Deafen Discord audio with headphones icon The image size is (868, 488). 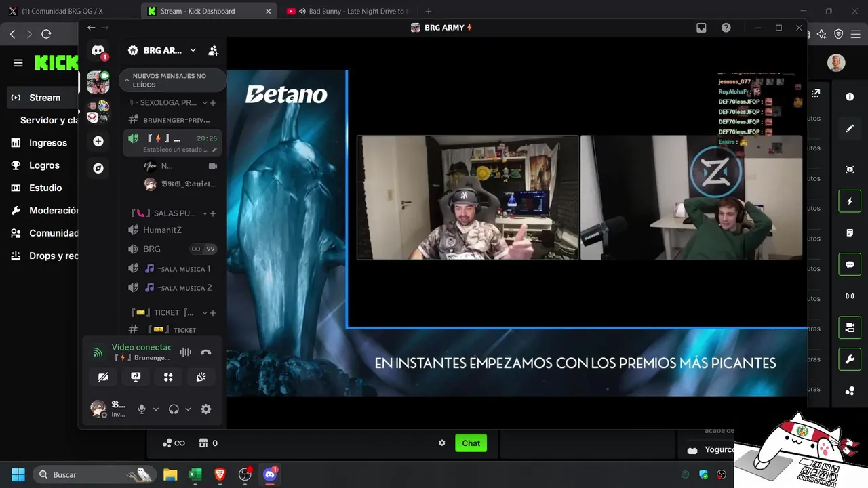point(174,409)
